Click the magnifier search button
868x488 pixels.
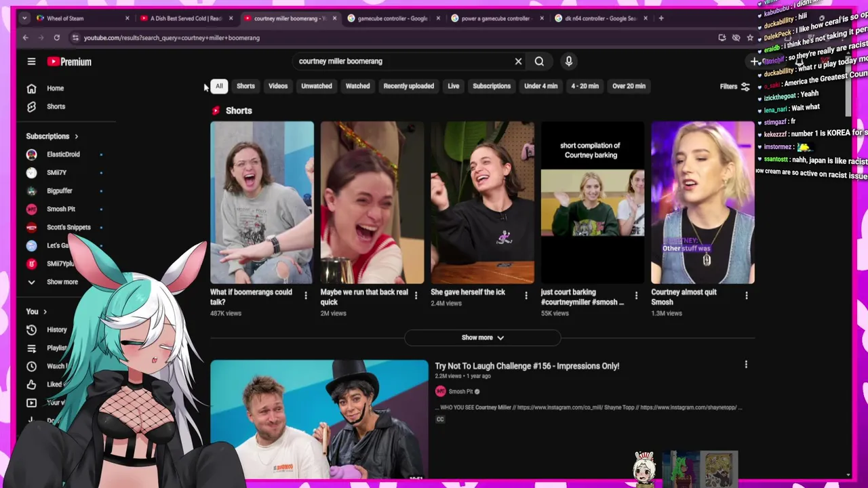point(539,61)
